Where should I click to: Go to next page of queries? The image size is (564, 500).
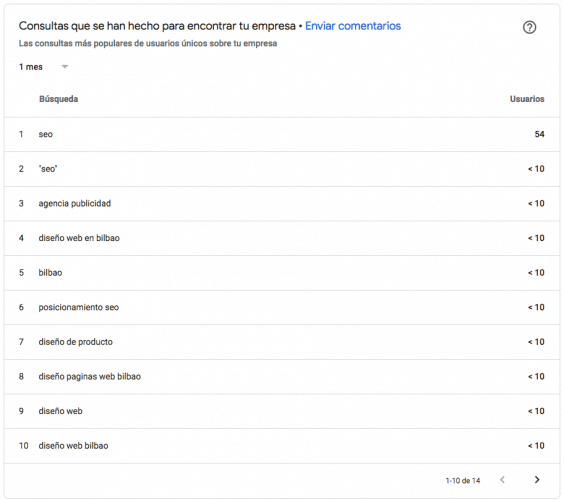click(537, 479)
